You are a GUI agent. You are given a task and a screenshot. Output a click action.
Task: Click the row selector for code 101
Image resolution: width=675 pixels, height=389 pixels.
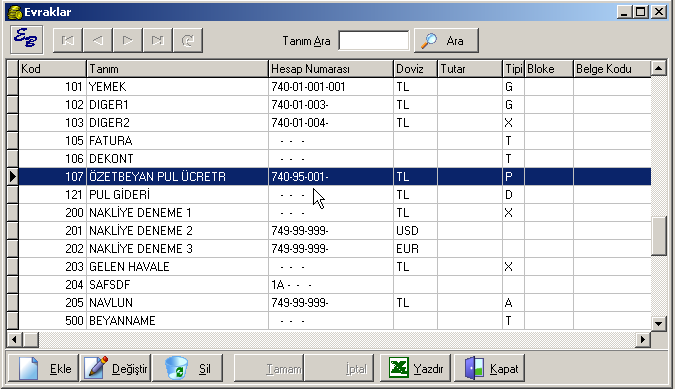12,87
